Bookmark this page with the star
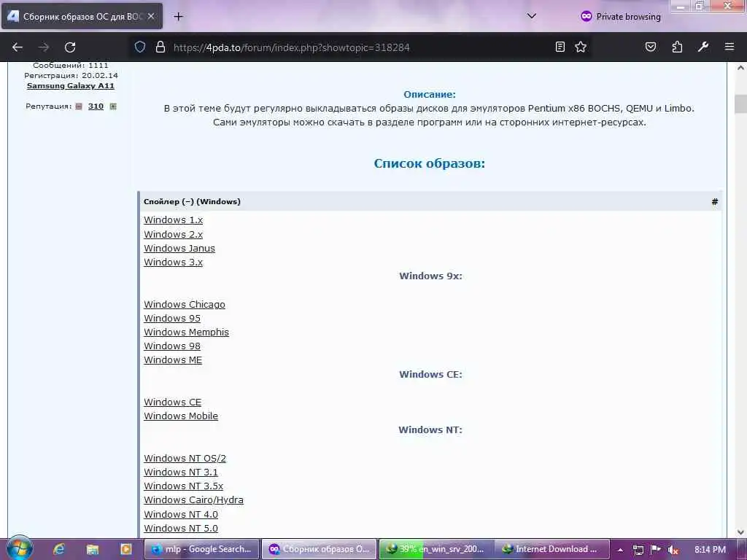The height and width of the screenshot is (560, 747). coord(580,47)
